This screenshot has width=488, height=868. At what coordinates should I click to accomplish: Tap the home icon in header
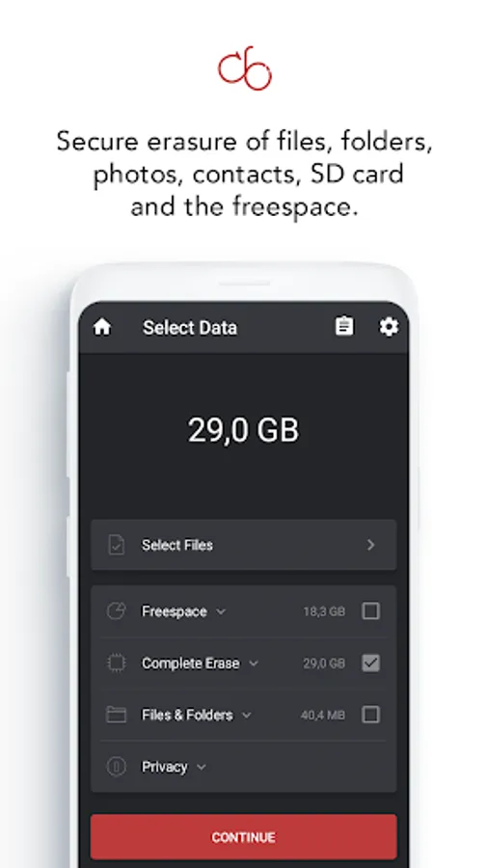(102, 327)
